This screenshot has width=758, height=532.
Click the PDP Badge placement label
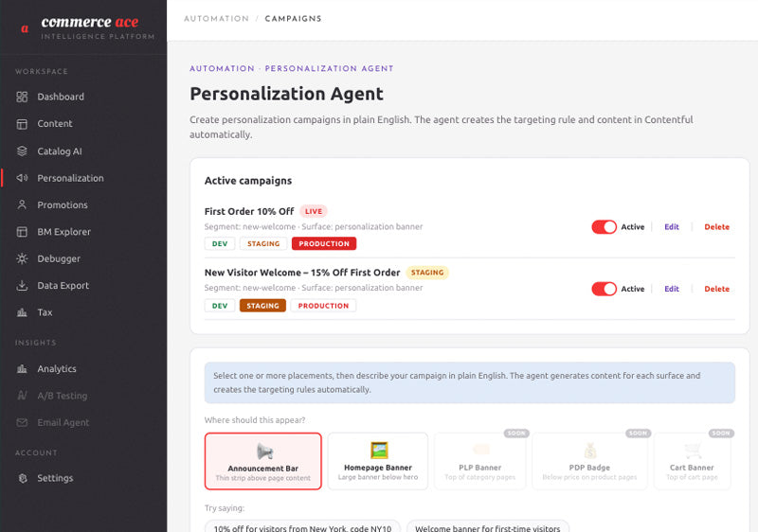click(589, 468)
